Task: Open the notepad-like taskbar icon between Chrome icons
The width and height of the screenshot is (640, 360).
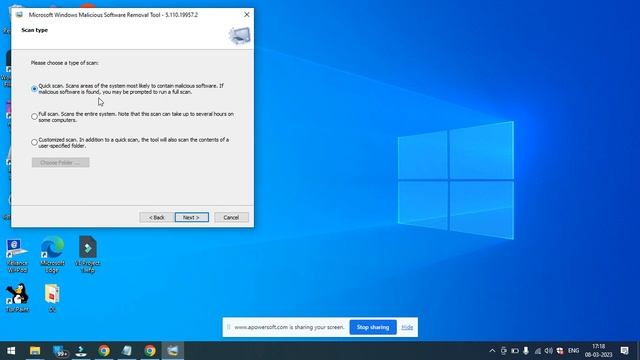Action: [x=127, y=351]
